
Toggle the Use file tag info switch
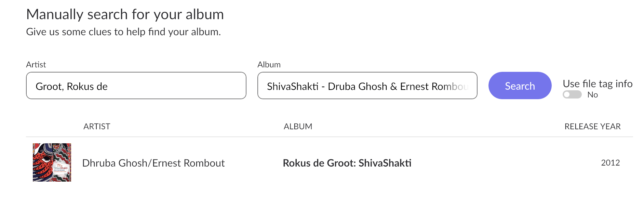572,94
